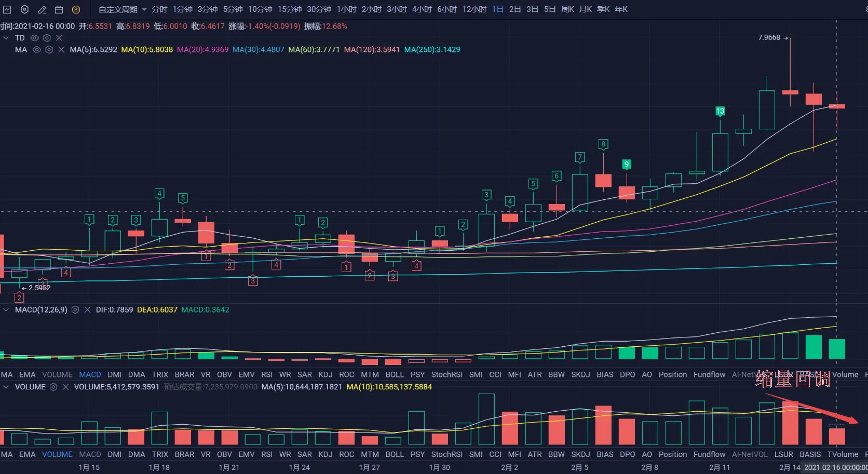Select LSUR in lower indicator bar
This screenshot has width=868, height=474.
784,454
